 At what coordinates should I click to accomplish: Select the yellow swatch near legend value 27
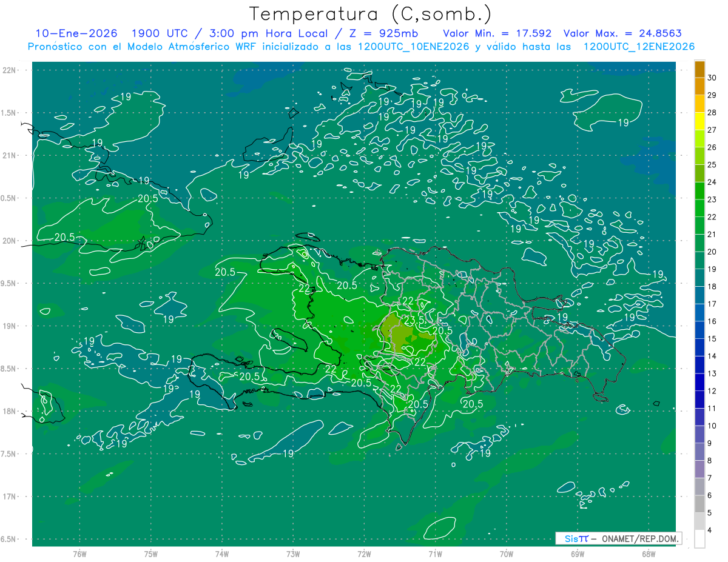click(699, 122)
